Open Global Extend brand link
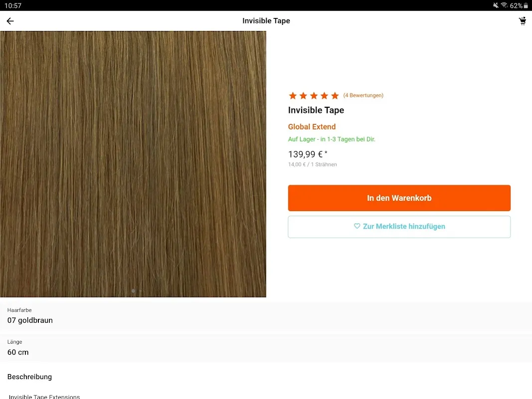The image size is (532, 399). (312, 127)
